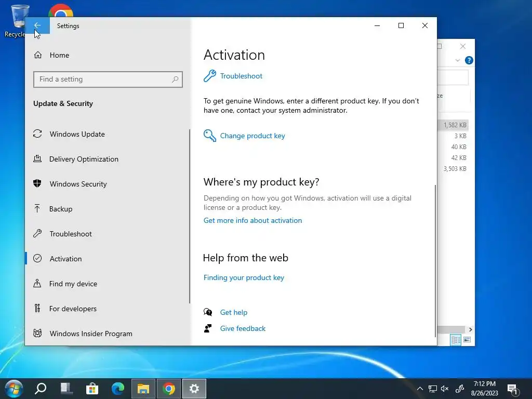Screen dimensions: 532x399
Task: Click the muted volume tray icon
Action: pyautogui.click(x=445, y=389)
